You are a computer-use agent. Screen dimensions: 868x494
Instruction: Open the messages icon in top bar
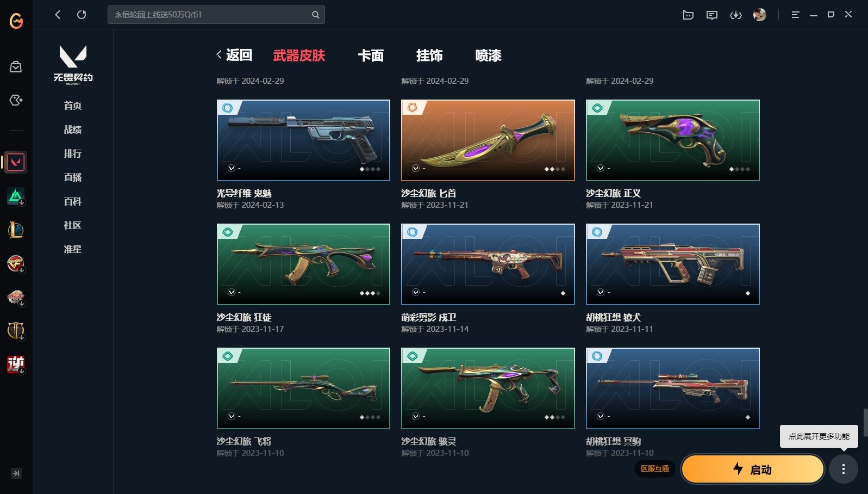click(712, 15)
